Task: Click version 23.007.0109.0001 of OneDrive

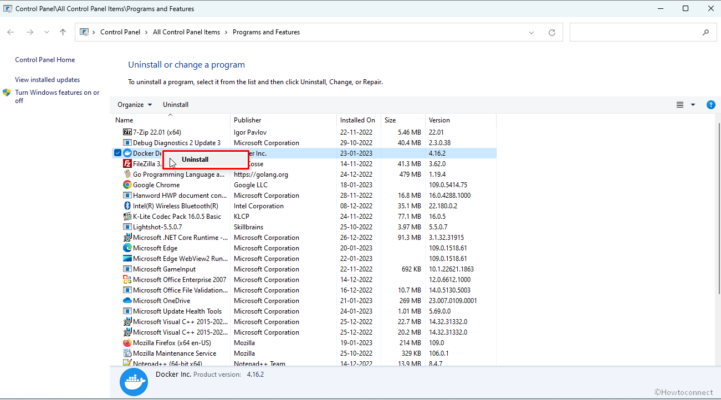Action: click(x=452, y=301)
